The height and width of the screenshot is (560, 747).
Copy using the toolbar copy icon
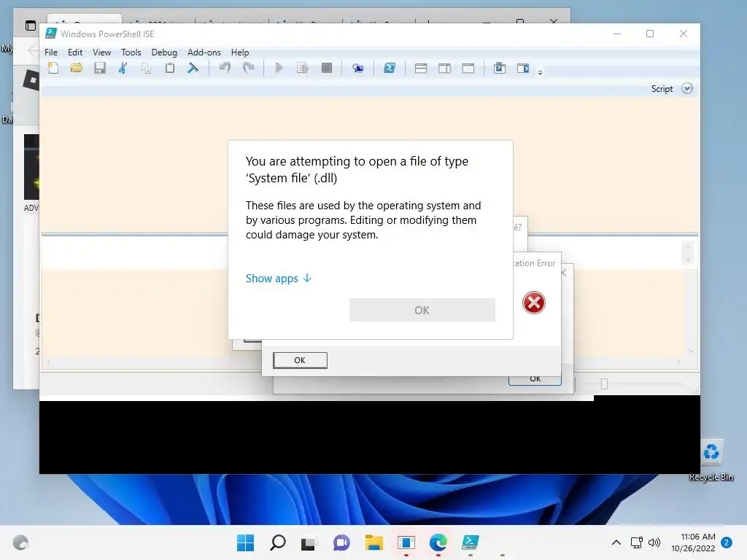(x=146, y=68)
